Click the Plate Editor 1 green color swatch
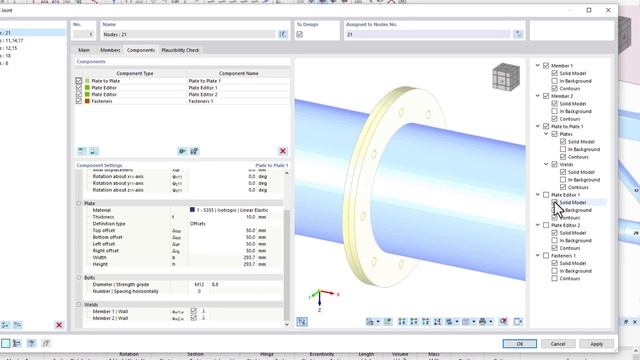The height and width of the screenshot is (360, 640). tap(87, 87)
